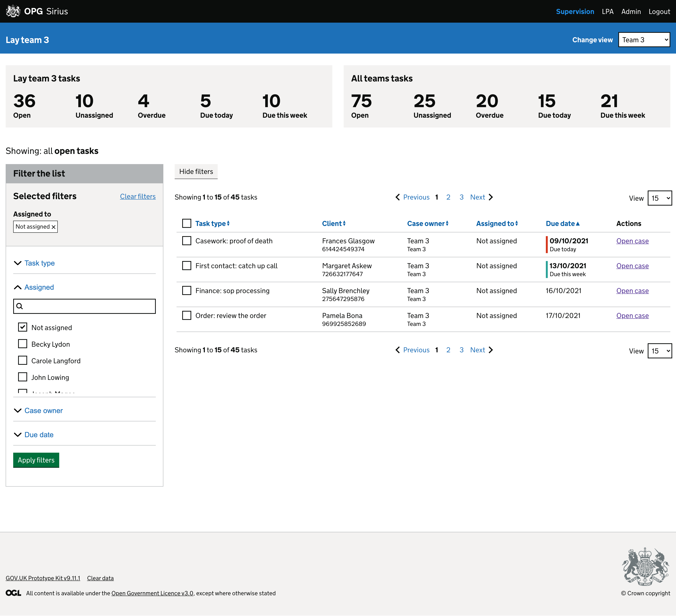Click the top Previous chevron arrow
The height and width of the screenshot is (616, 676).
[398, 197]
